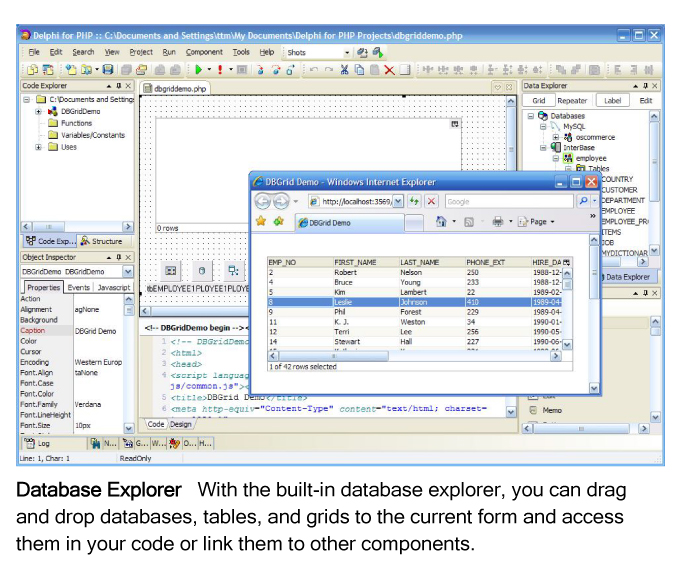Expand the oscommerce database node
Image resolution: width=683 pixels, height=568 pixels.
(x=555, y=137)
